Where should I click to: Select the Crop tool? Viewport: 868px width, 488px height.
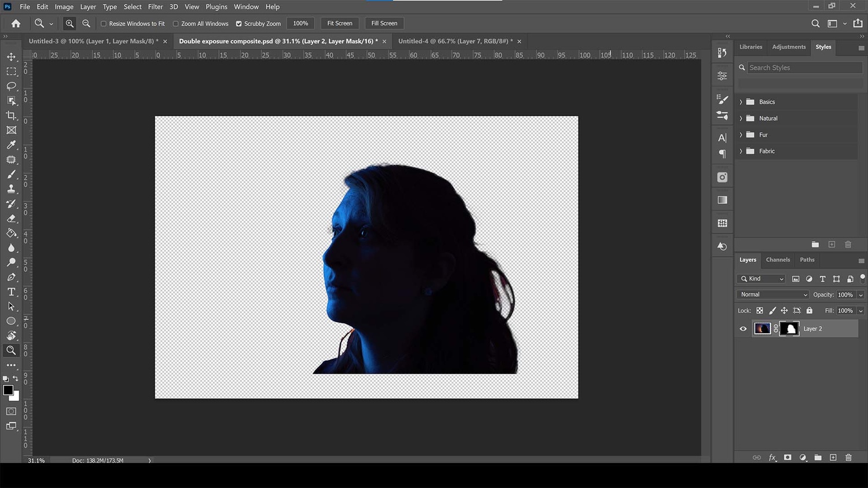click(11, 115)
